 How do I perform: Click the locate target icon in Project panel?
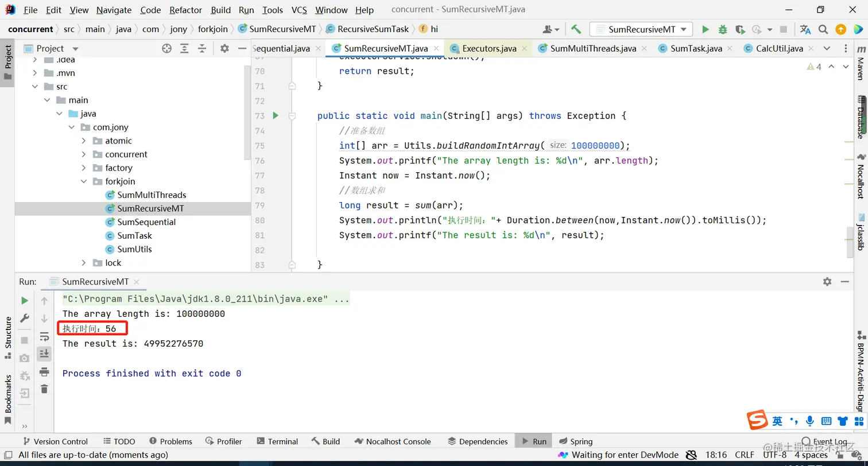166,49
